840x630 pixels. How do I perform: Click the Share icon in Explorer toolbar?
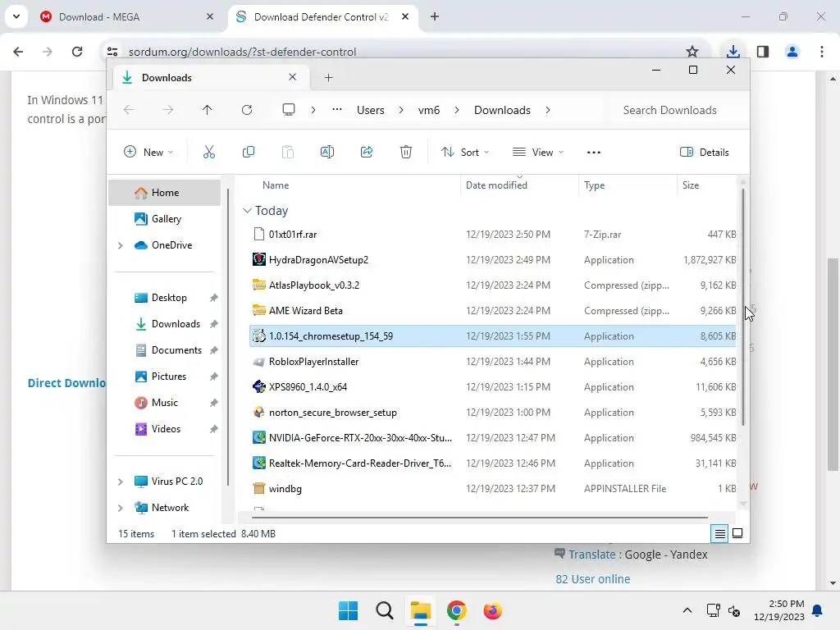(x=367, y=152)
